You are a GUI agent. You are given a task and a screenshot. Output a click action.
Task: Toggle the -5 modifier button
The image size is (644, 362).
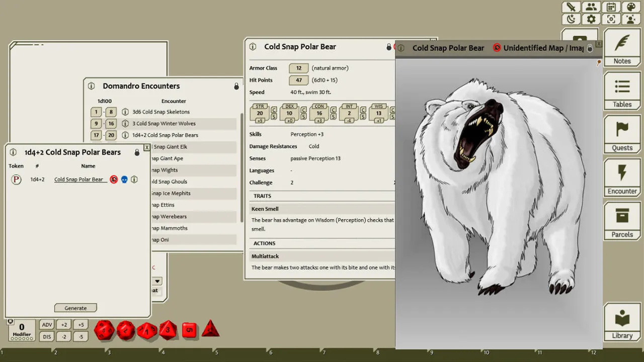81,337
